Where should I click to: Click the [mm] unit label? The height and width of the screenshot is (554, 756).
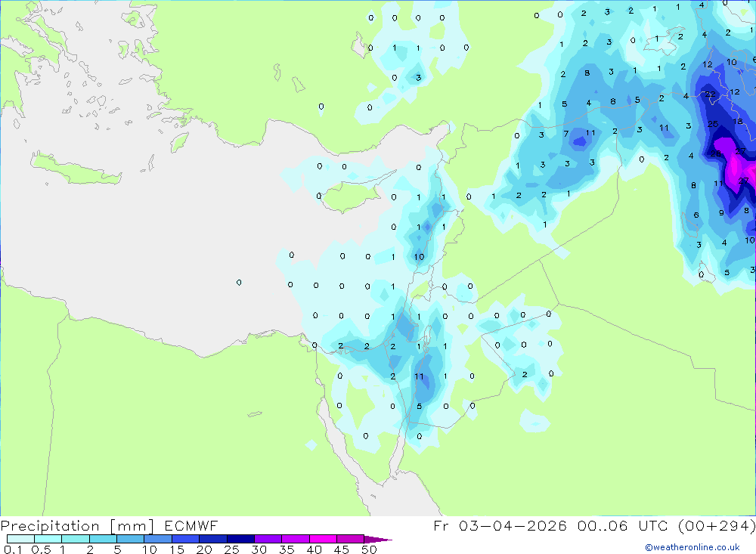click(132, 526)
